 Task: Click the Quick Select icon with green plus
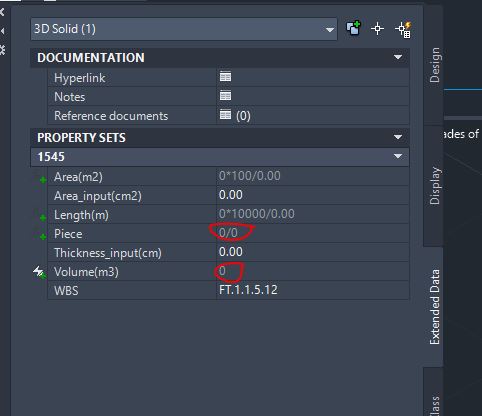pos(353,28)
